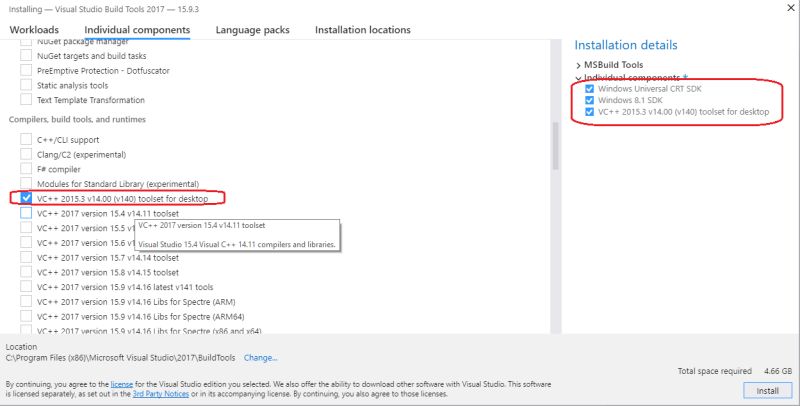Switch to the Workloads tab
The image size is (800, 406).
[34, 30]
